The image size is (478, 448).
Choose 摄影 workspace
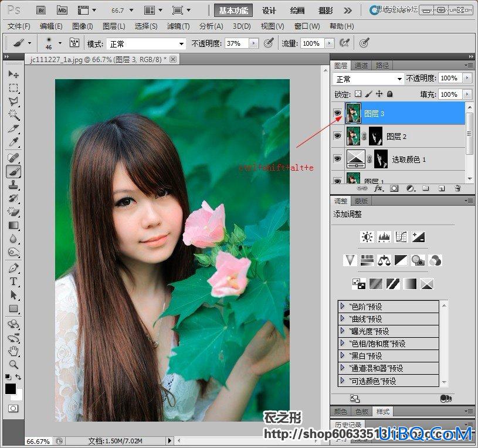point(326,11)
